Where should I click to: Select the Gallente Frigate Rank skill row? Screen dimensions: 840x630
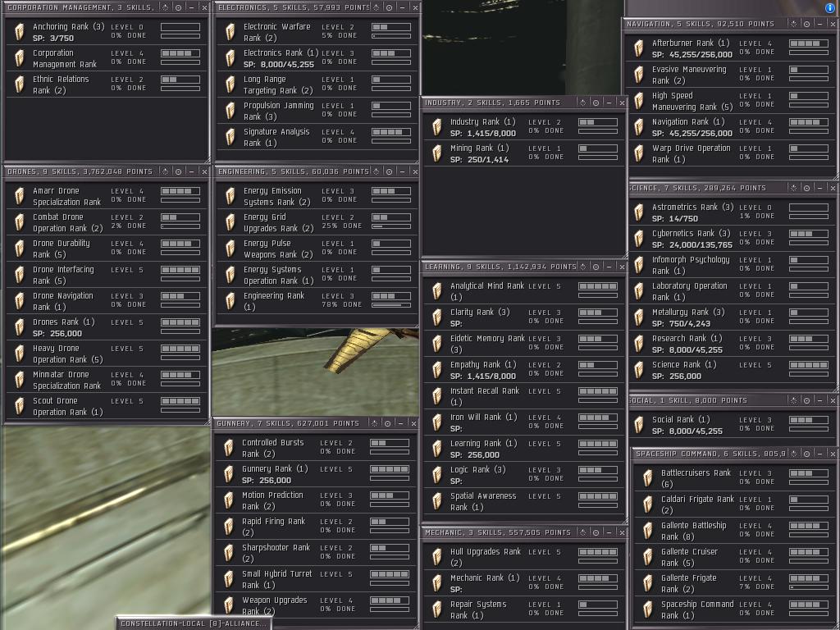[x=735, y=583]
